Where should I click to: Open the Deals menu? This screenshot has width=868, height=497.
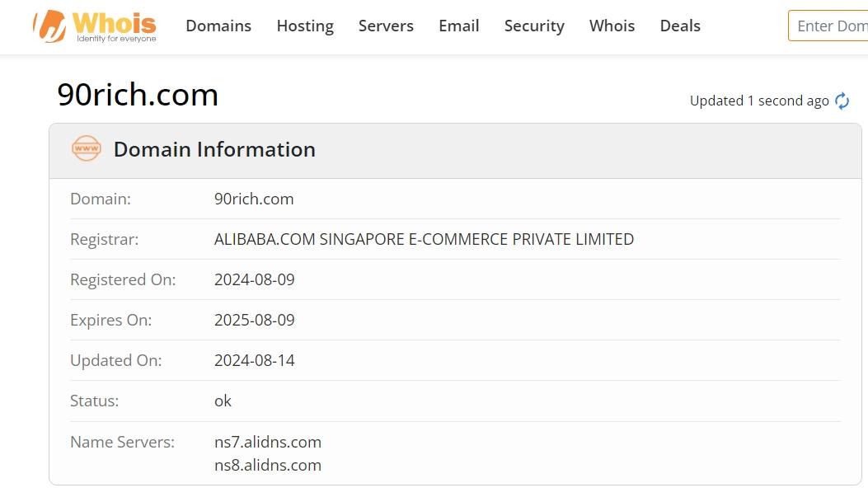pyautogui.click(x=680, y=26)
